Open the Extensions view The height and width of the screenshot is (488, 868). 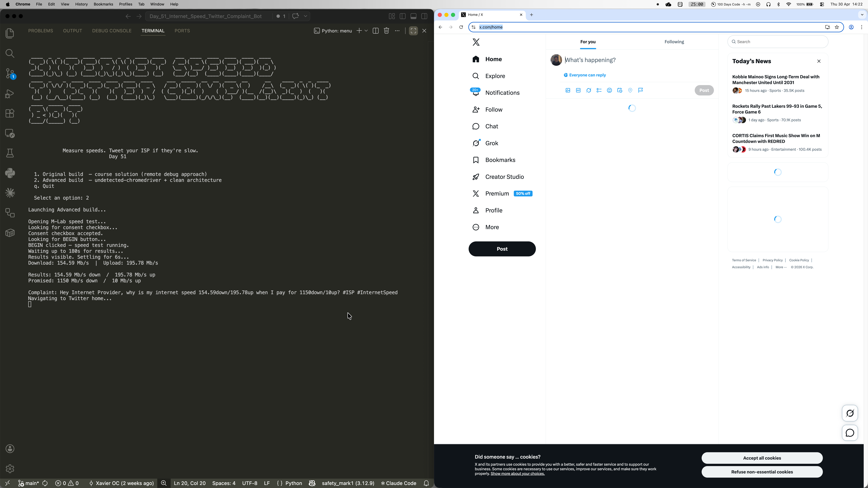pos(10,113)
